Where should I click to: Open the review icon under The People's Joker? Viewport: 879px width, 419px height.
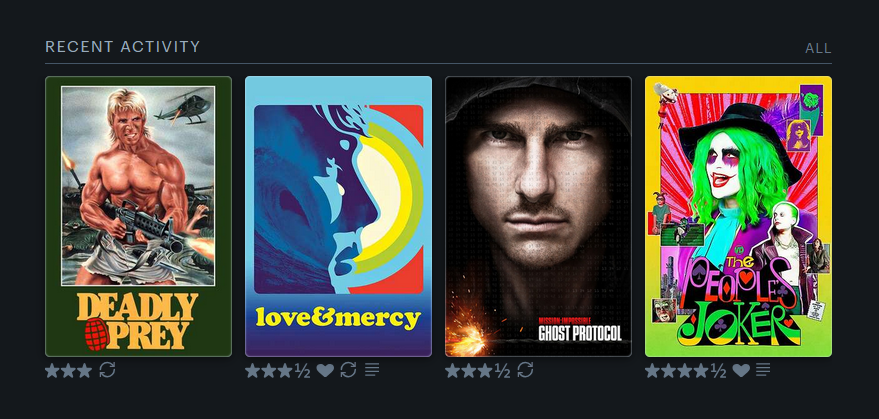point(763,370)
